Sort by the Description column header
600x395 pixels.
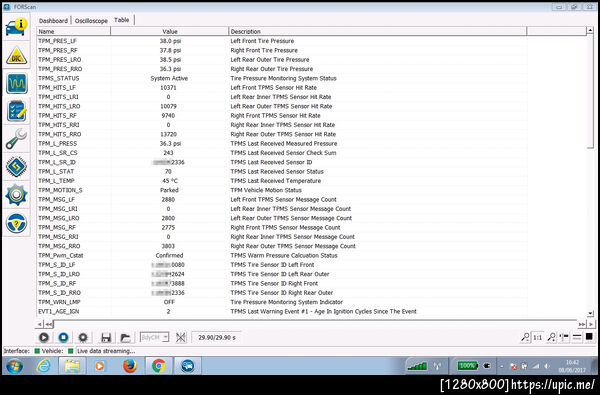pos(378,31)
